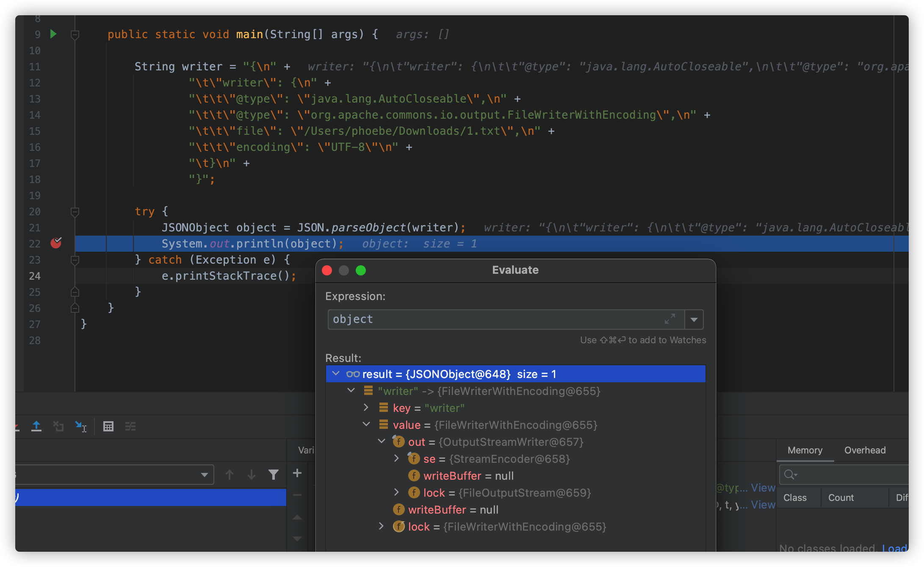Image resolution: width=924 pixels, height=567 pixels.
Task: Click the previous frame up arrow
Action: pos(230,475)
